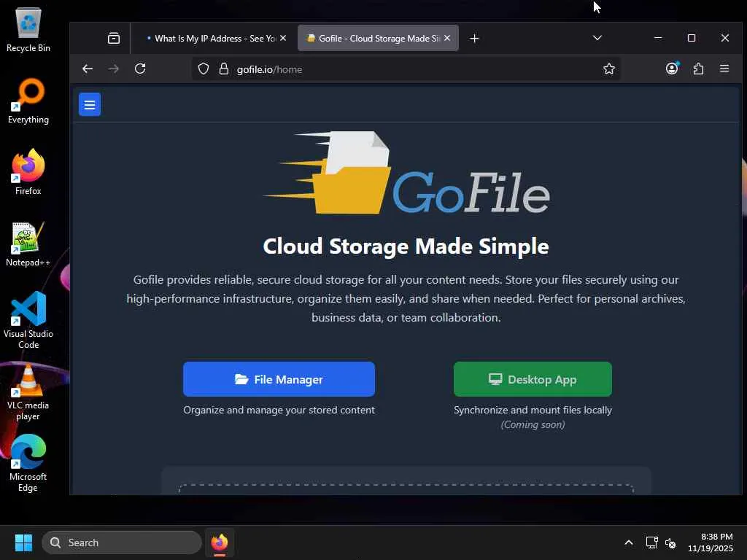The image size is (747, 560).
Task: Open the Gofile blue hamburger sidebar menu
Action: click(x=90, y=104)
